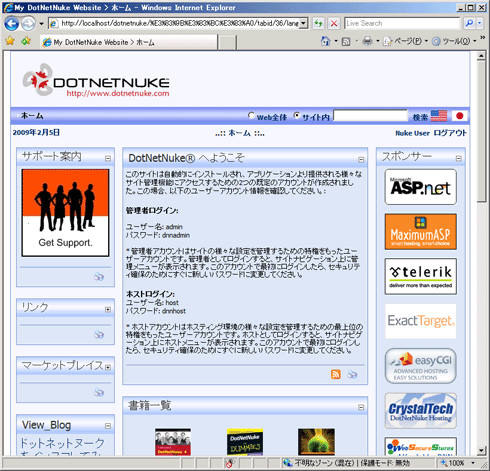Screen dimensions: 490x471
Task: Collapse the サポート案内 module
Action: point(108,158)
